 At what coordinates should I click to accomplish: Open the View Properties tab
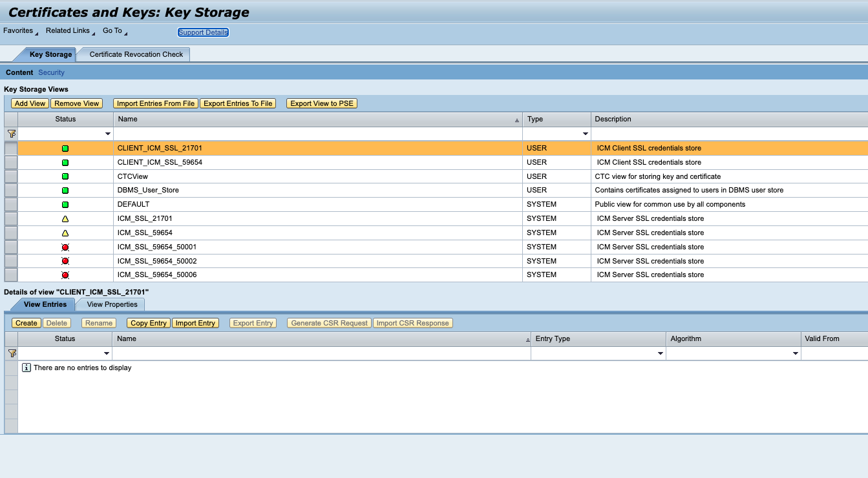[x=112, y=304]
